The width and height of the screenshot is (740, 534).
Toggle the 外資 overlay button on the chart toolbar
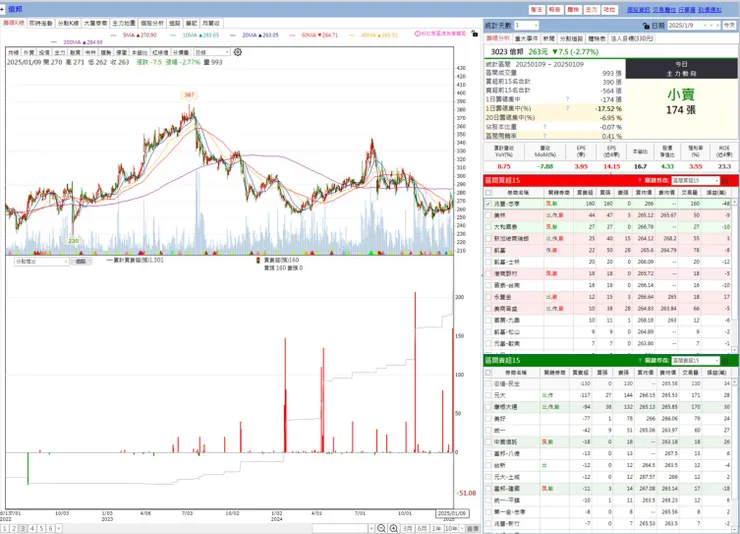pos(29,52)
